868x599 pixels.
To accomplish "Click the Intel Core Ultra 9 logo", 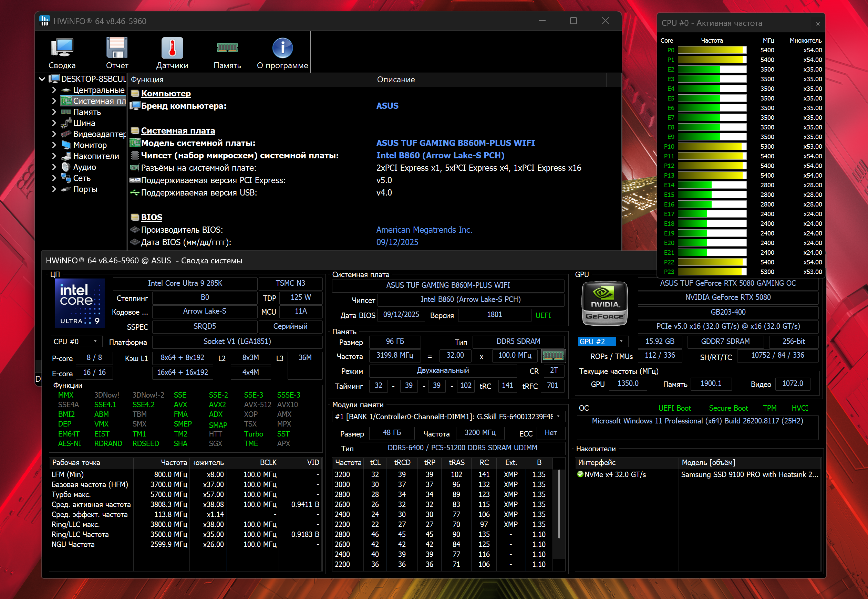I will [80, 304].
